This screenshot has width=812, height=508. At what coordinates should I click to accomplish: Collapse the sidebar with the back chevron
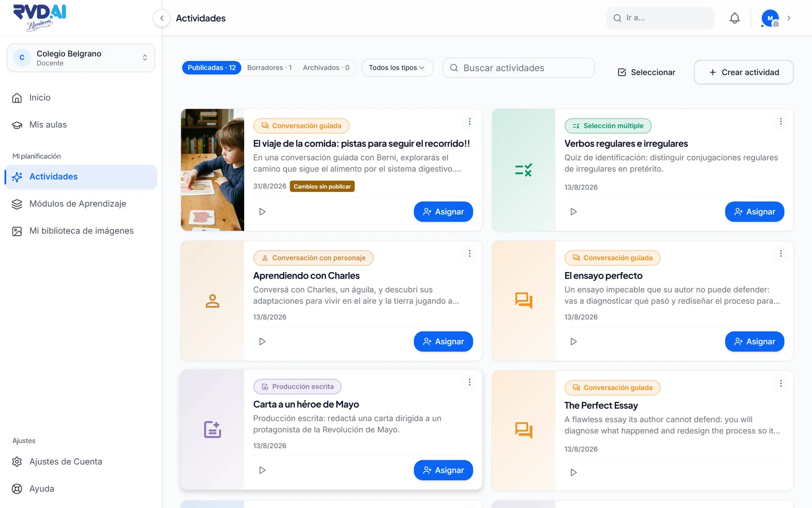(x=162, y=18)
